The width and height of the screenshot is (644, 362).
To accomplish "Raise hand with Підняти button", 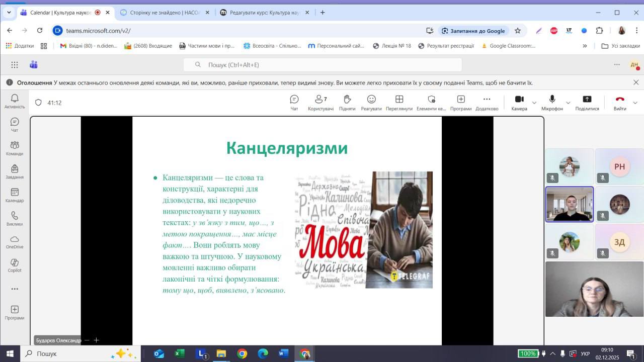I will (x=347, y=102).
